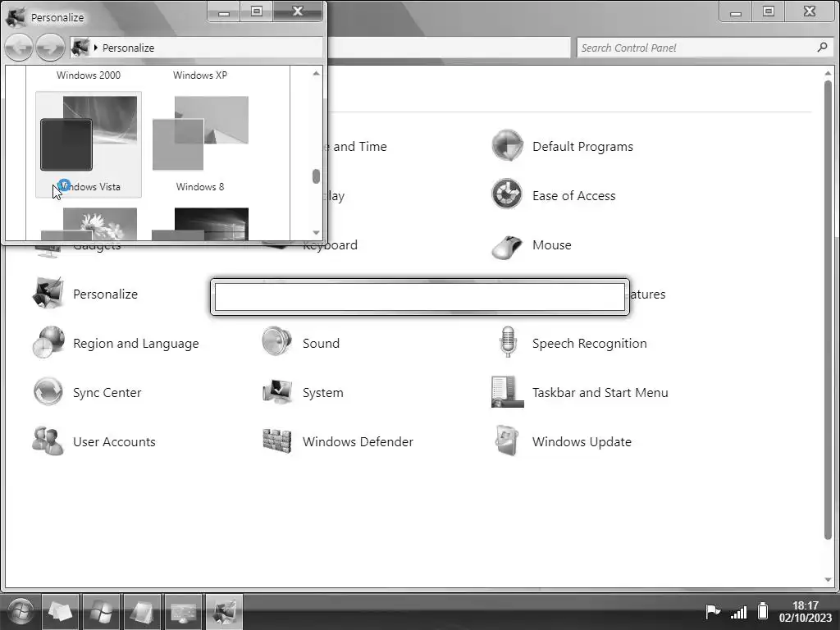The width and height of the screenshot is (840, 630).
Task: Open Default Programs icon in Control Panel
Action: tap(507, 146)
